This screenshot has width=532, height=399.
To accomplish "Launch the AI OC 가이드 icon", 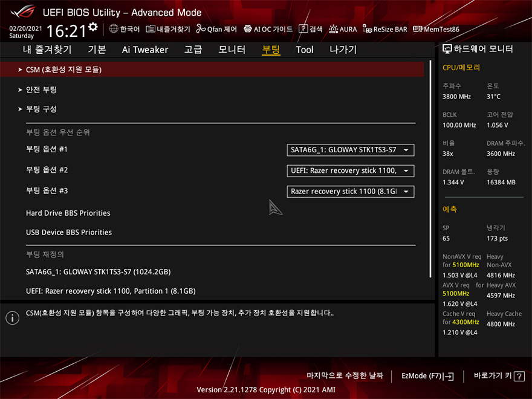I will click(x=248, y=29).
